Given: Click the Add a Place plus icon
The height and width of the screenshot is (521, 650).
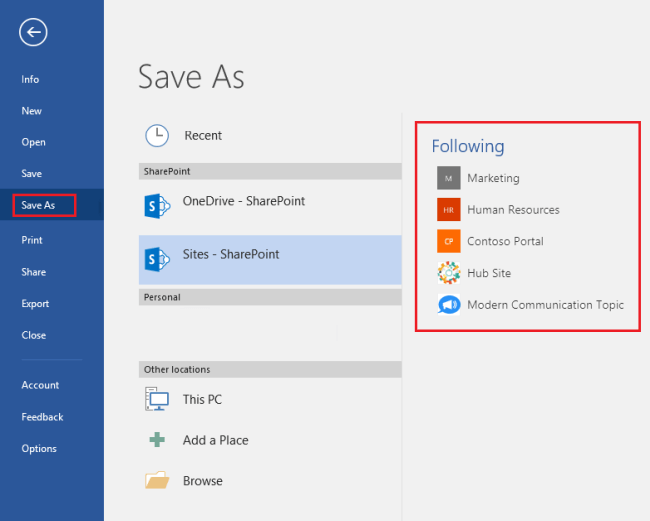Looking at the screenshot, I should (x=157, y=440).
